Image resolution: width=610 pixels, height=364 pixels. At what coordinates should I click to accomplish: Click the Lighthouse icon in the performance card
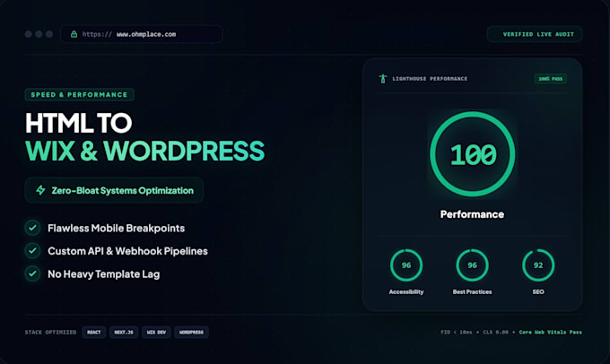point(383,79)
